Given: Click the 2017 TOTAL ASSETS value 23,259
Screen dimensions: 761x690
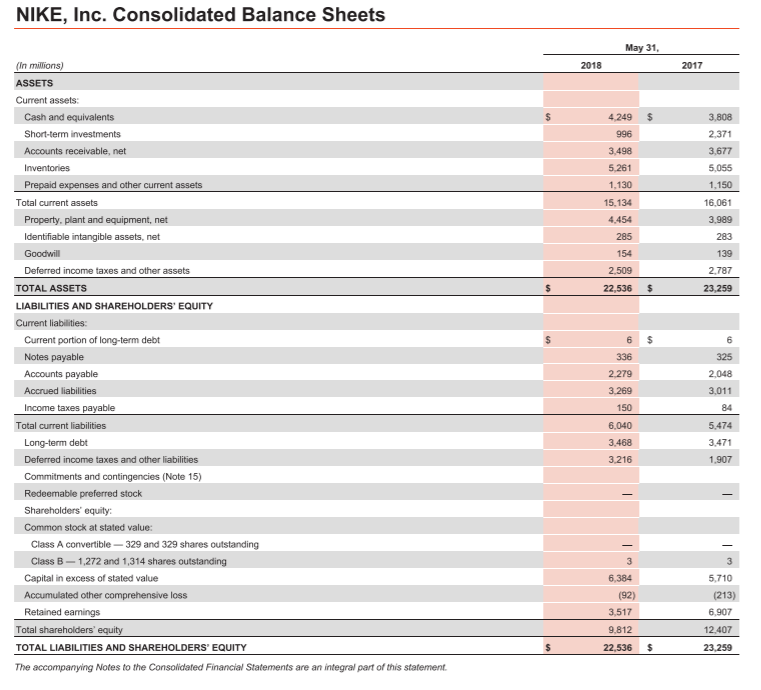Looking at the screenshot, I should [718, 288].
